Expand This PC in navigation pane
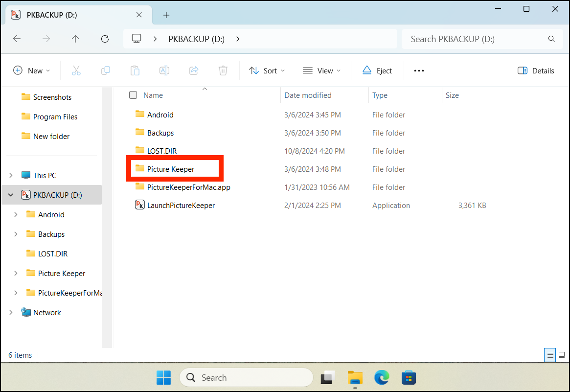The height and width of the screenshot is (392, 570). 11,175
